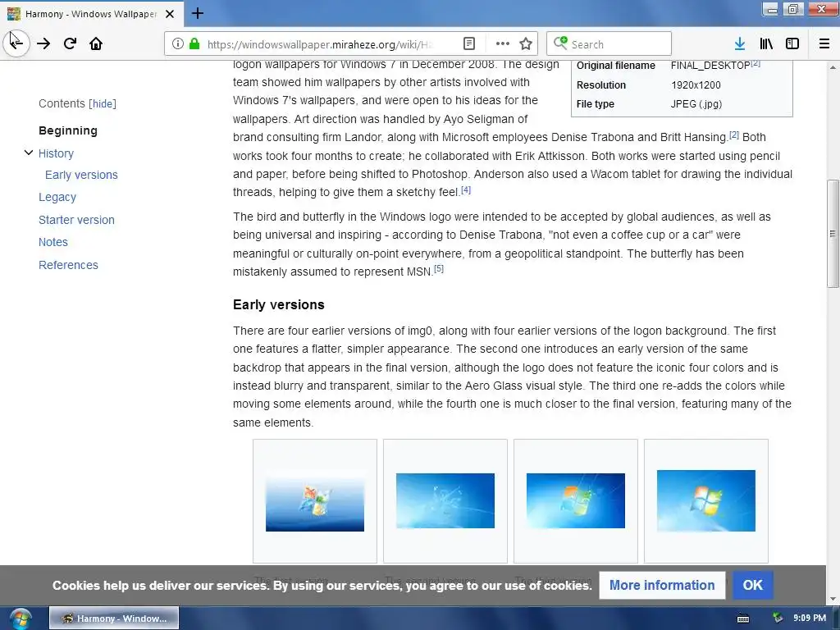Screen dimensions: 840x630
Task: Click More information on cookie banner
Action: (662, 585)
